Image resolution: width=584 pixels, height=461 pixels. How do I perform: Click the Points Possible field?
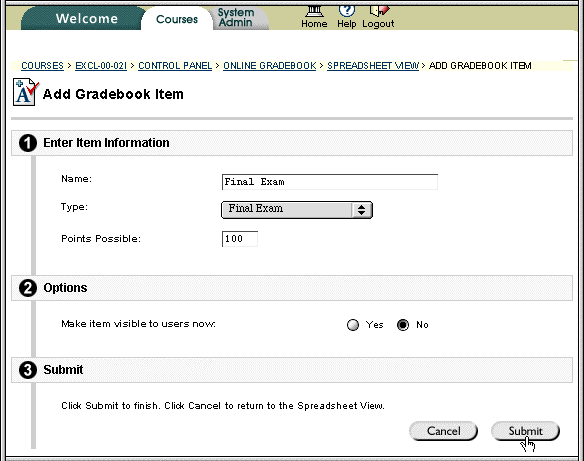click(x=239, y=239)
